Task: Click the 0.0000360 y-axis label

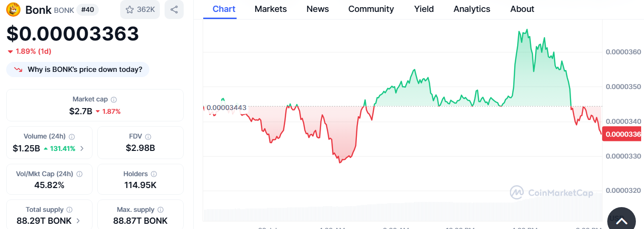Action: [x=623, y=52]
